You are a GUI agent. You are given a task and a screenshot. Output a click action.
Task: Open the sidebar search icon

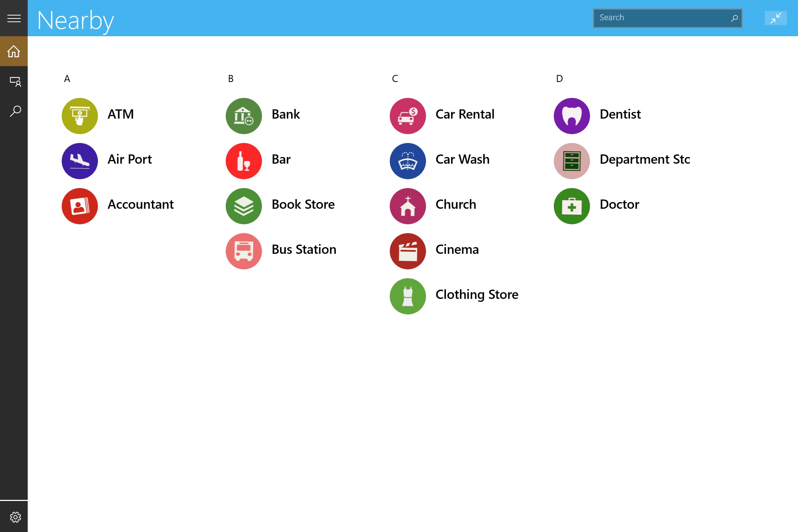tap(15, 111)
